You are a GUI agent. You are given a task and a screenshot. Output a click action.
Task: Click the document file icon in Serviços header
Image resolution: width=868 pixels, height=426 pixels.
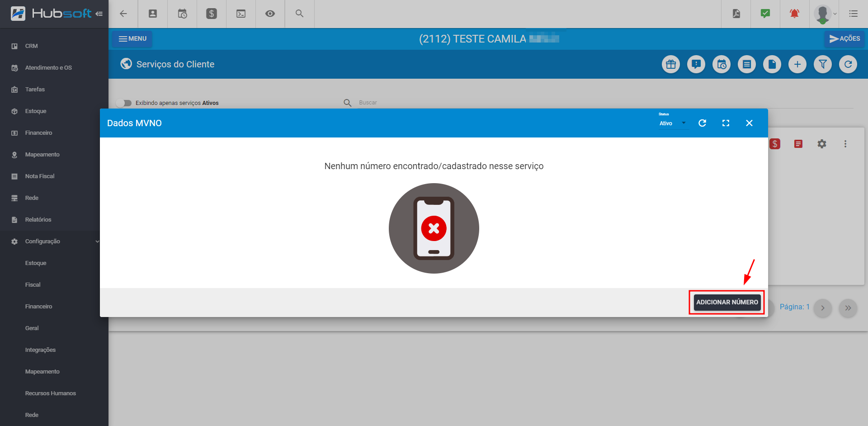coord(772,64)
